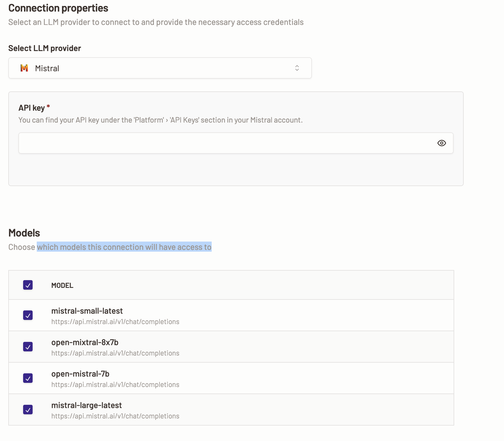The height and width of the screenshot is (441, 504).
Task: Click the MODEL column header
Action: click(x=62, y=285)
